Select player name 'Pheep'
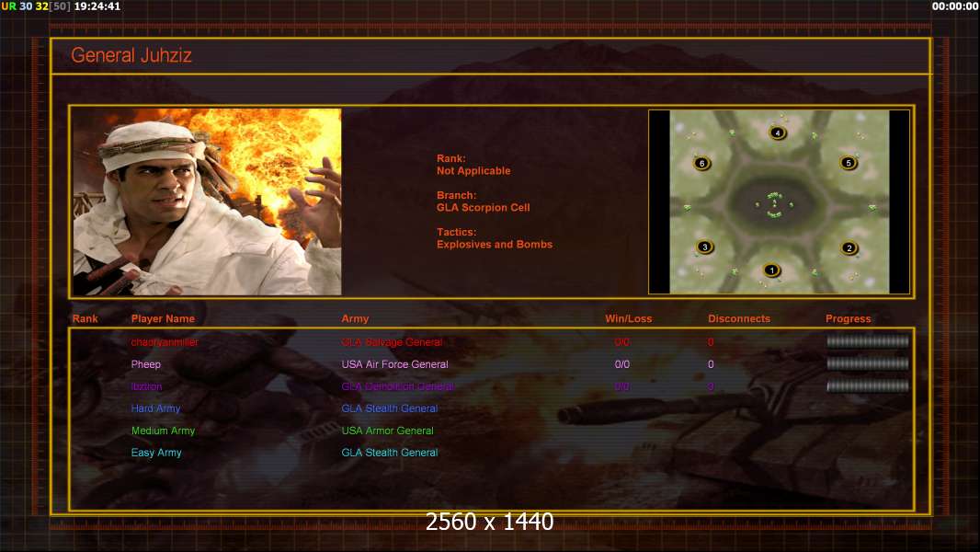Screen dimensions: 980x552 145,364
